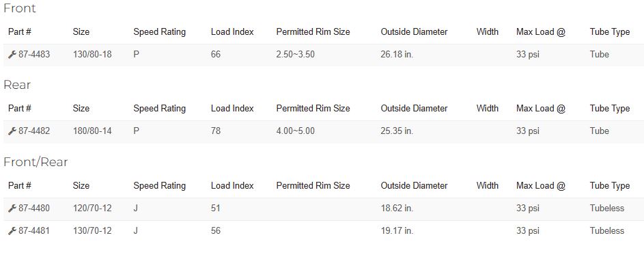The width and height of the screenshot is (644, 255).
Task: Click the 130/80-18 size cell
Action: point(92,55)
